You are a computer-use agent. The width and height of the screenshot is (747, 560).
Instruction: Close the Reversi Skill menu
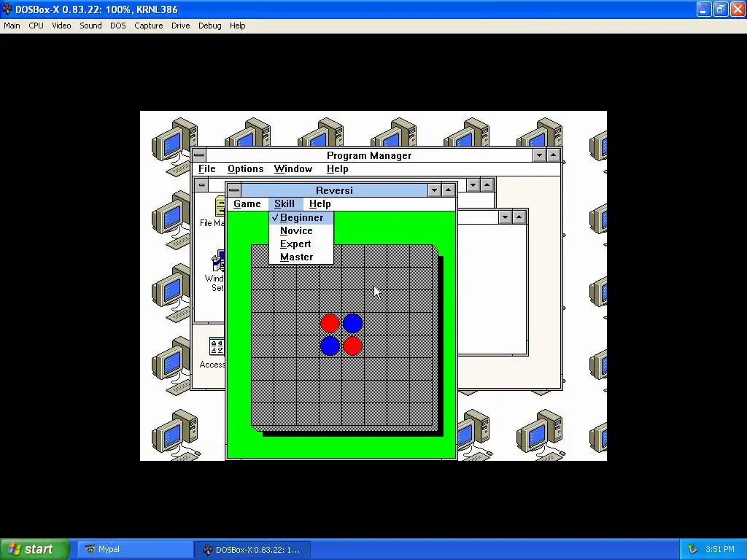[x=285, y=204]
